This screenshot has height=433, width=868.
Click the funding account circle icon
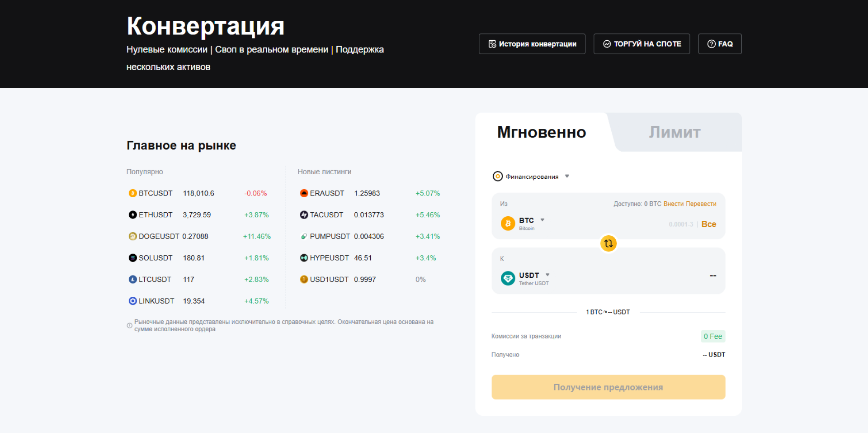[497, 176]
